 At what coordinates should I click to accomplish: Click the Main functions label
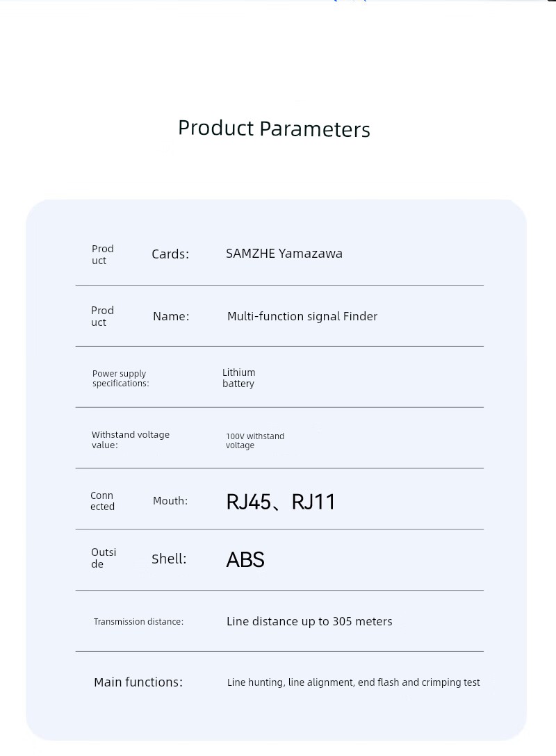pyautogui.click(x=138, y=682)
